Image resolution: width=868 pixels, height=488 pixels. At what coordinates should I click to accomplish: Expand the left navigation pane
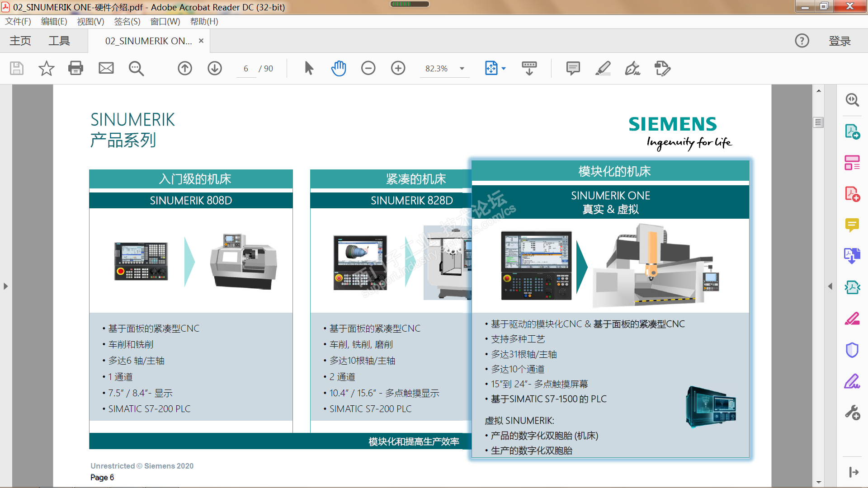(x=5, y=286)
